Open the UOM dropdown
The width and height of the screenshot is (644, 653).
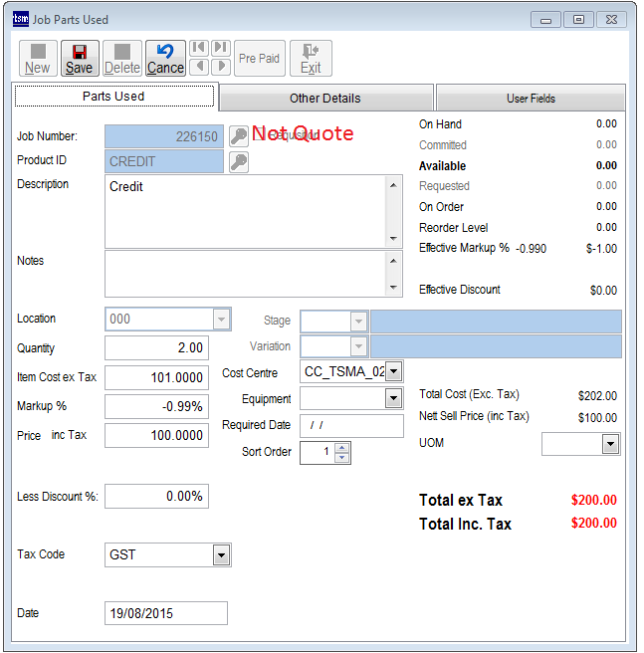(610, 444)
